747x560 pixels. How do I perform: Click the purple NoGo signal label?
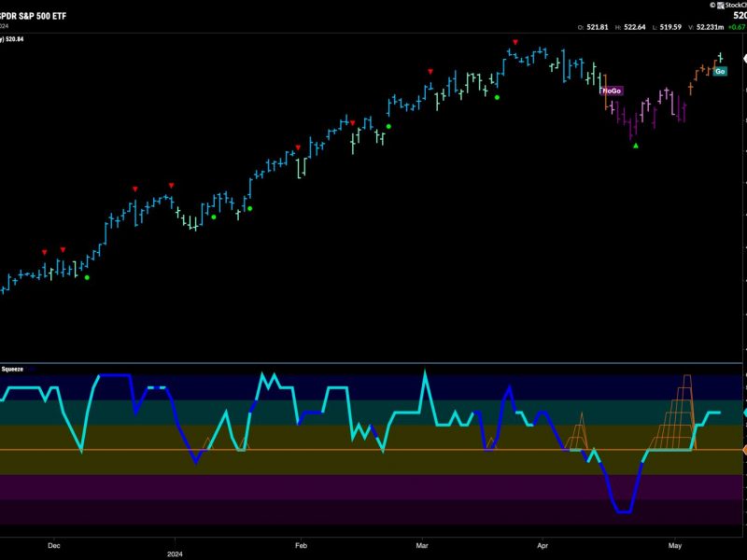tap(613, 91)
